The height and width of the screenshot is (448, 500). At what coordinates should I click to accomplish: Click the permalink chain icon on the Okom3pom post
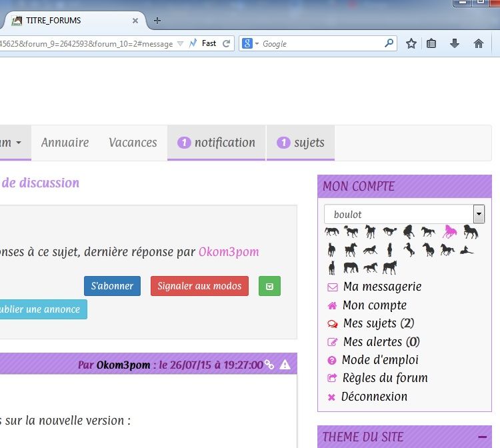point(269,365)
